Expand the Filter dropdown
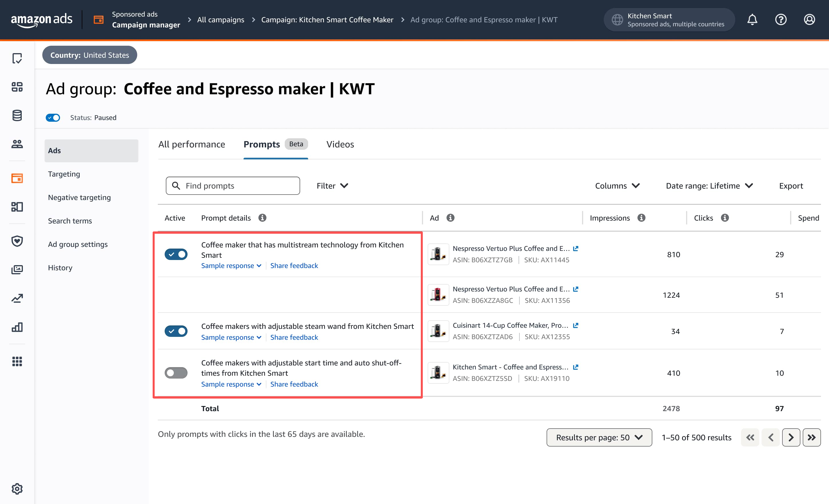The width and height of the screenshot is (829, 504). coord(332,186)
